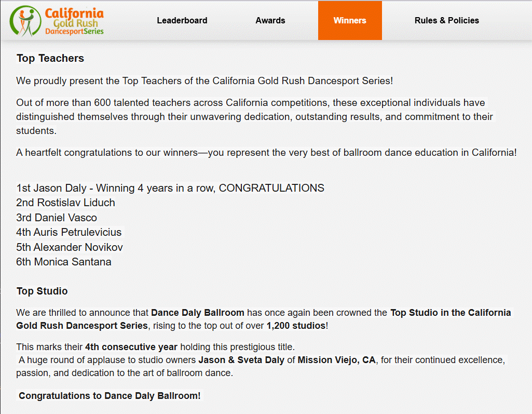
Task: Click the California Gold Rush logo text
Action: pos(74,21)
